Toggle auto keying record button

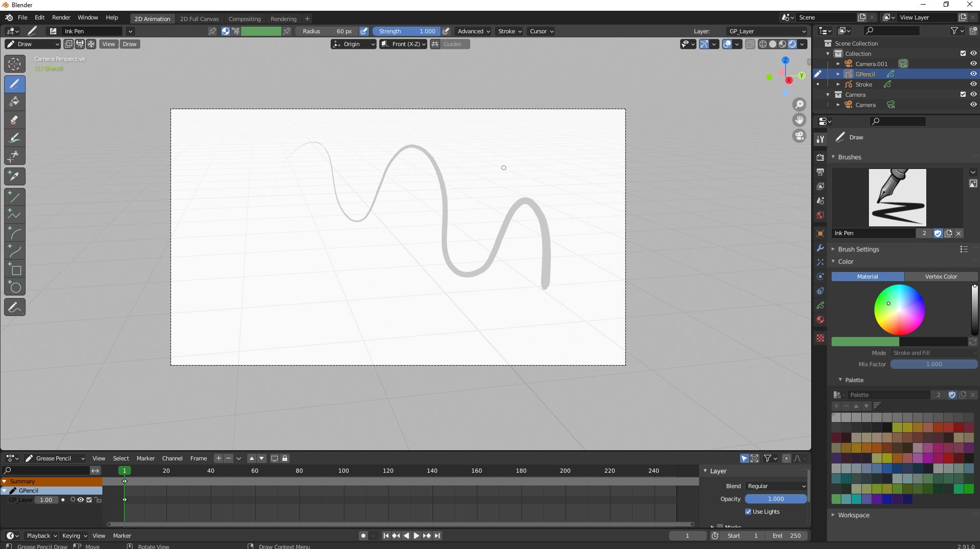(x=363, y=536)
